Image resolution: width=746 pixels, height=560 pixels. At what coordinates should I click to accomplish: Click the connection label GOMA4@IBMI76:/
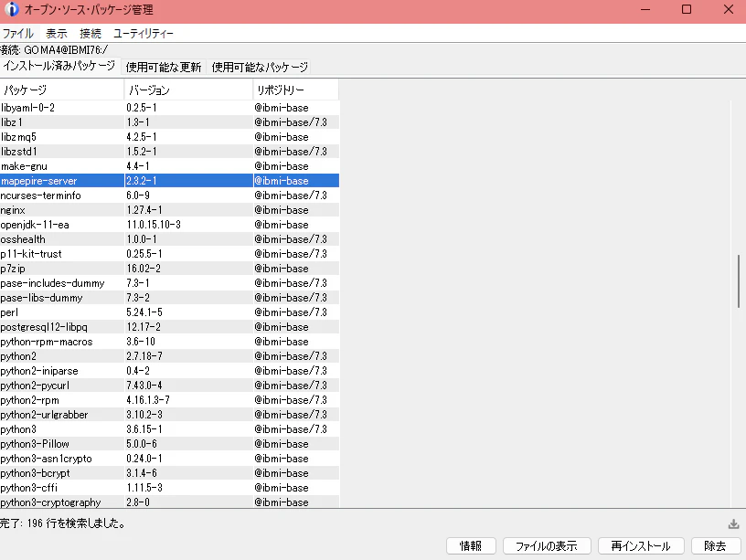(x=66, y=50)
